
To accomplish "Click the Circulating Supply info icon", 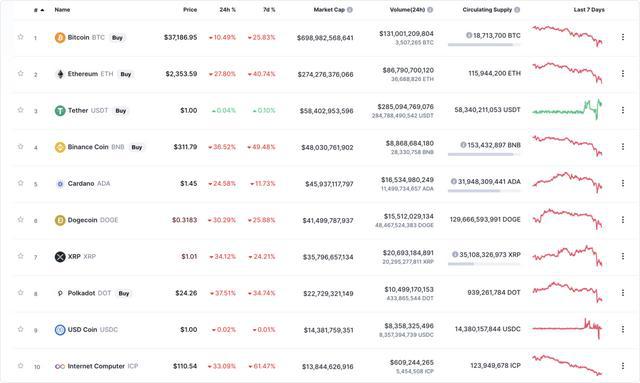I will [517, 10].
